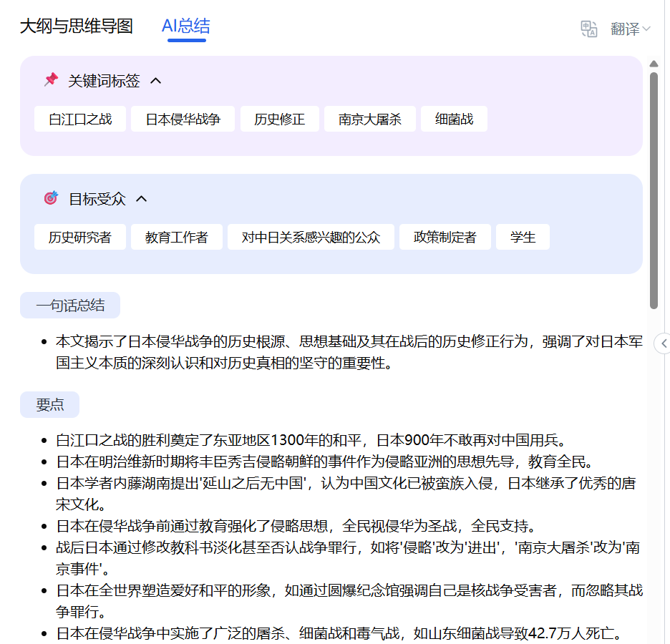Click the dart target icon beside 目标受众
670x644 pixels.
tap(50, 199)
